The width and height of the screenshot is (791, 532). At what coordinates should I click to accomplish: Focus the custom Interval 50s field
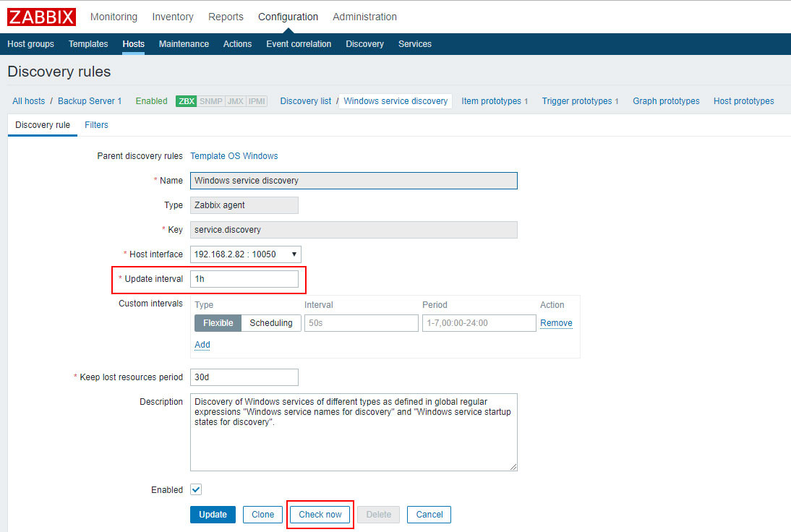pos(362,322)
